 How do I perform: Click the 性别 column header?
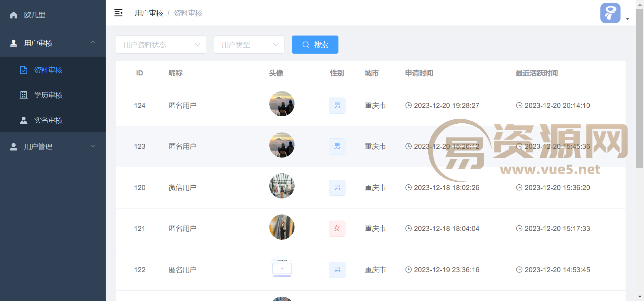tap(337, 73)
